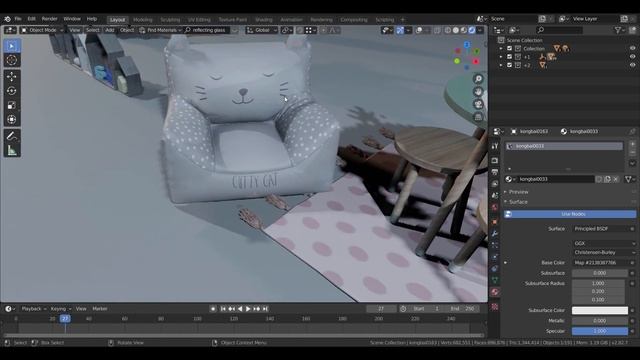Viewport: 640px width, 360px height.
Task: Toggle checkbox for +2 collection
Action: [509, 65]
